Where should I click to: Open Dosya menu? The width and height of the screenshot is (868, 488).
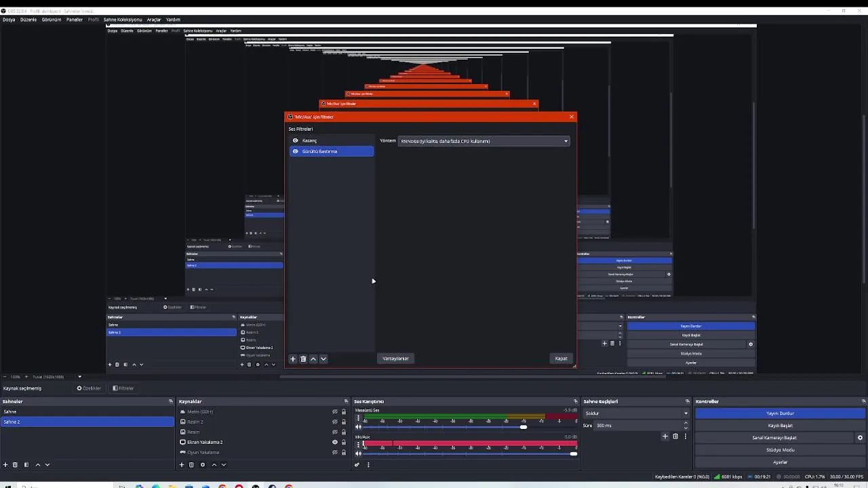(x=9, y=20)
